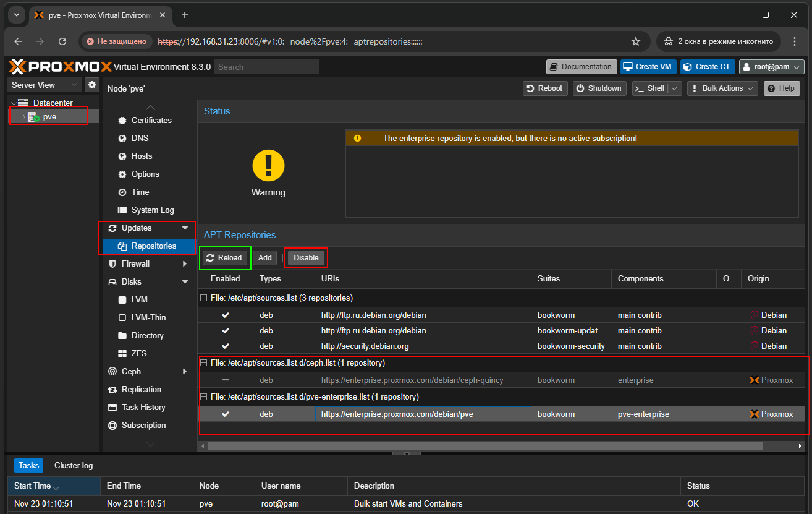Open the Bulk Actions menu
Screen dimensions: 812x514
click(x=722, y=88)
